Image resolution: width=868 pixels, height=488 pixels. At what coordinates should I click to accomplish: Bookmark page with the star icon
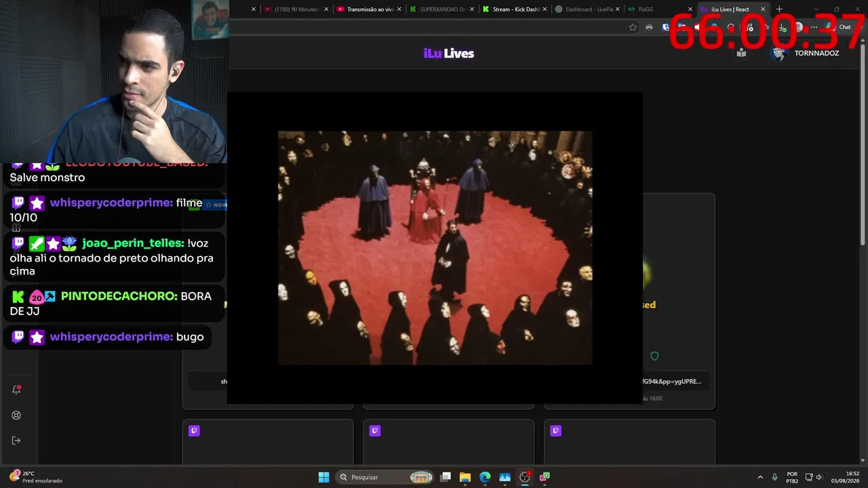coord(633,27)
